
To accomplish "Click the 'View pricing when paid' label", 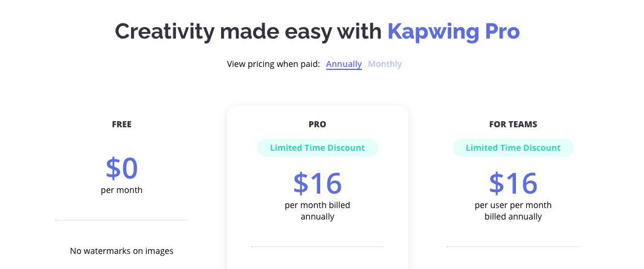I will pyautogui.click(x=273, y=64).
